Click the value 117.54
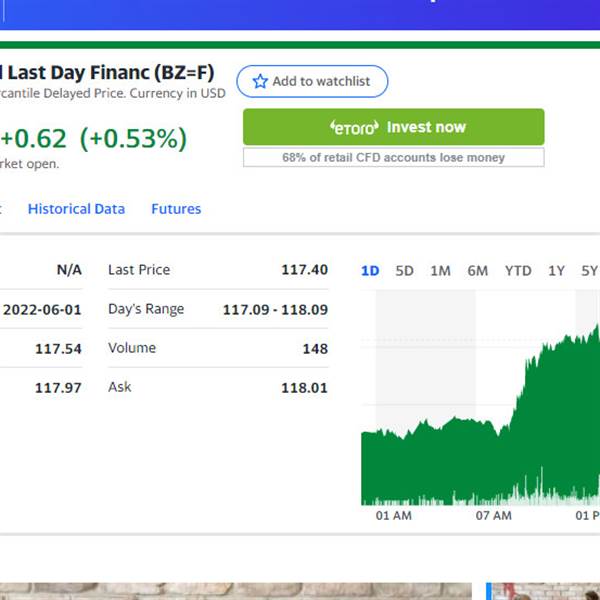This screenshot has width=600, height=600. [x=58, y=349]
